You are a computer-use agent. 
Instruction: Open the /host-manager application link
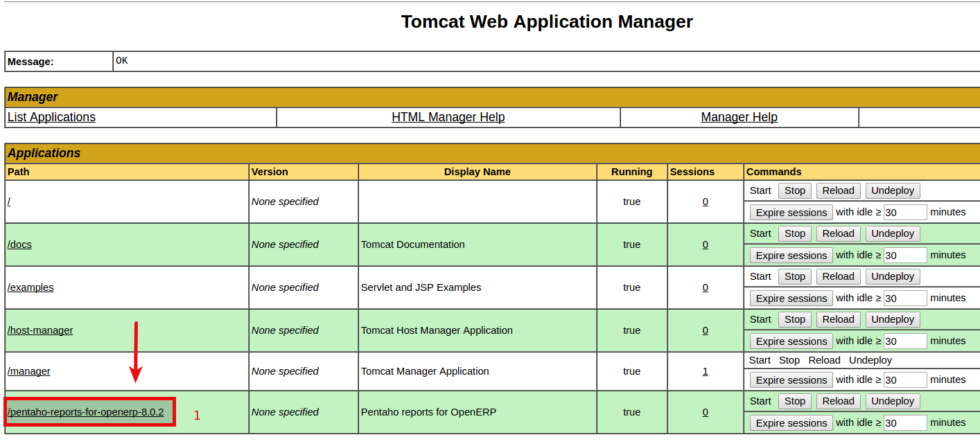[x=40, y=330]
